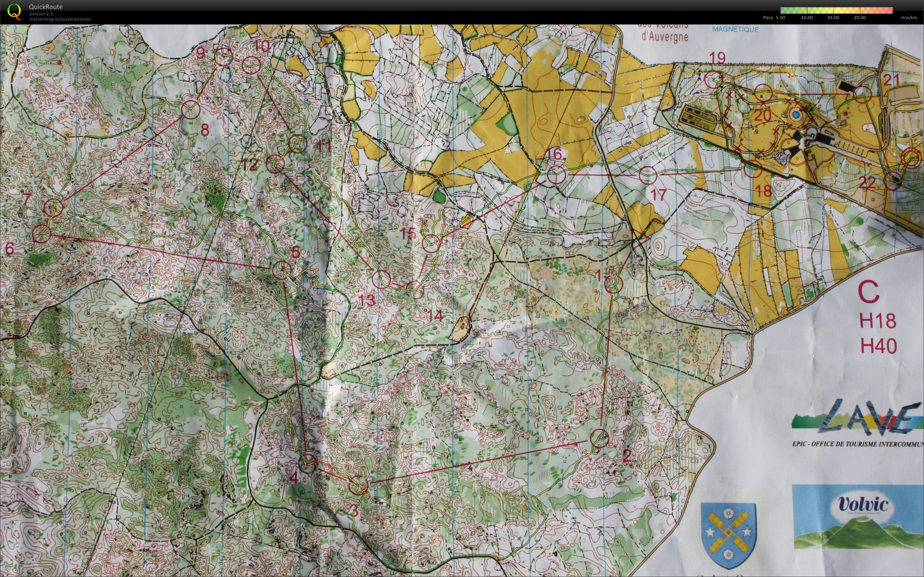Click the Volvic sponsor logo
The height and width of the screenshot is (577, 924).
(x=858, y=517)
